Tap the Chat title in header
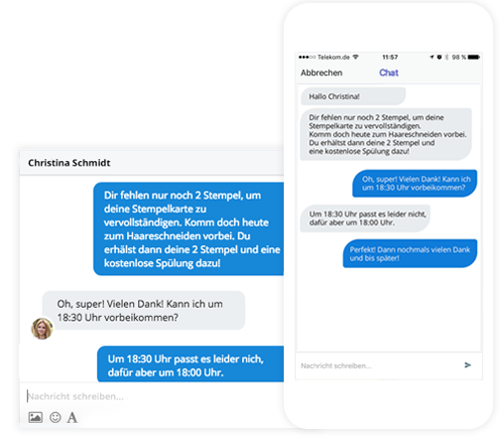Viewport: 504px width, 437px height. 389,73
